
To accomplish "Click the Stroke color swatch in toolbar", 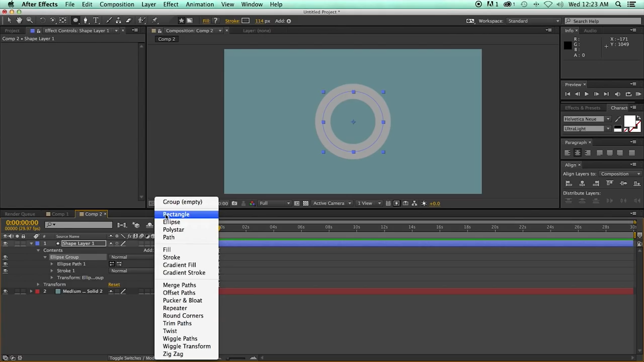I will 246,21.
